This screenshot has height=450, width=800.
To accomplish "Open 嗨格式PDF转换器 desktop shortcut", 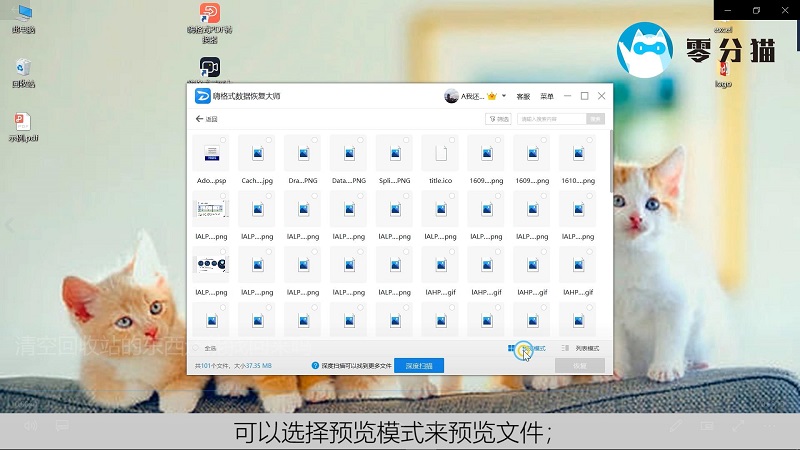I will pyautogui.click(x=210, y=23).
